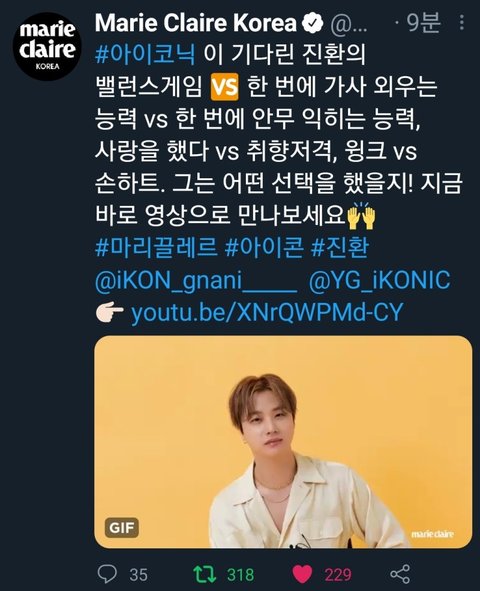Open the youtu.be/XNrQWPMd-CY link

click(267, 313)
